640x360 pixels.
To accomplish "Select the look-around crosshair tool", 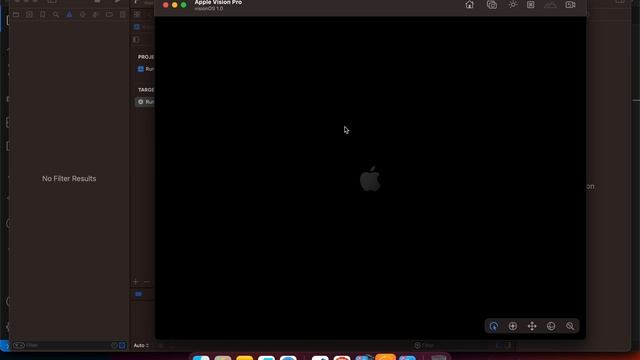I will (513, 326).
